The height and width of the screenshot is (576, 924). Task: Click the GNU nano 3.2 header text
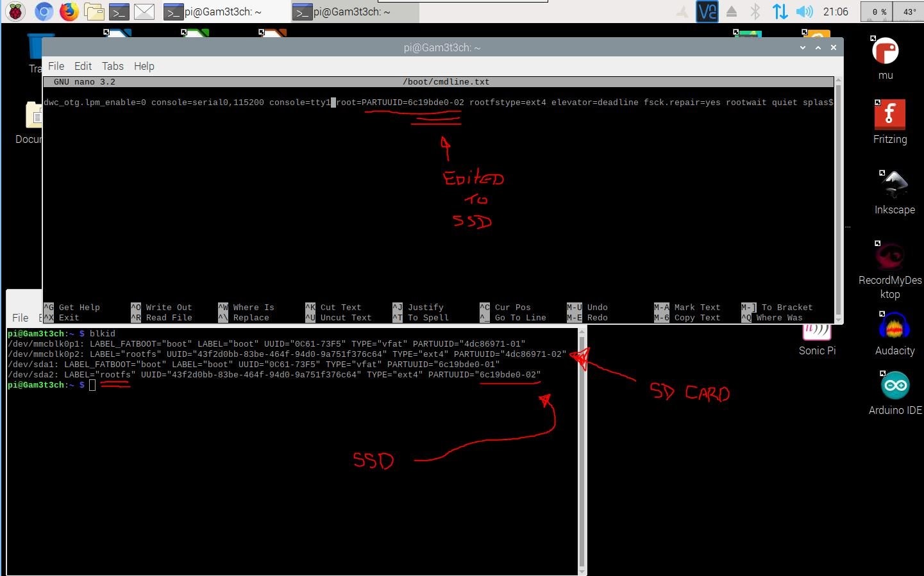click(85, 82)
